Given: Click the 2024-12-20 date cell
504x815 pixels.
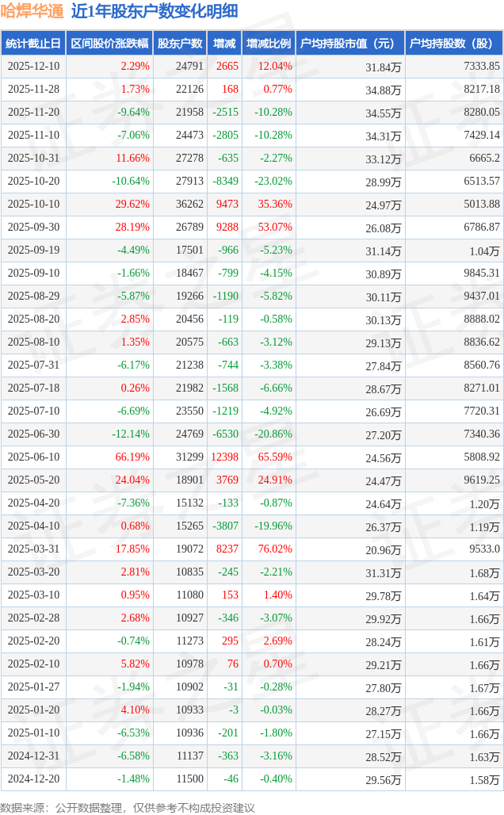Looking at the screenshot, I should coord(33,779).
